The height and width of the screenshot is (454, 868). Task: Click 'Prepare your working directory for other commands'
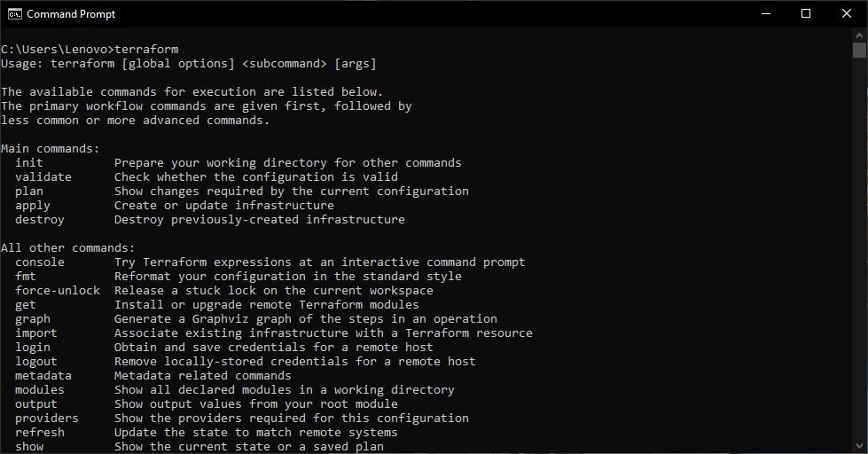click(288, 163)
